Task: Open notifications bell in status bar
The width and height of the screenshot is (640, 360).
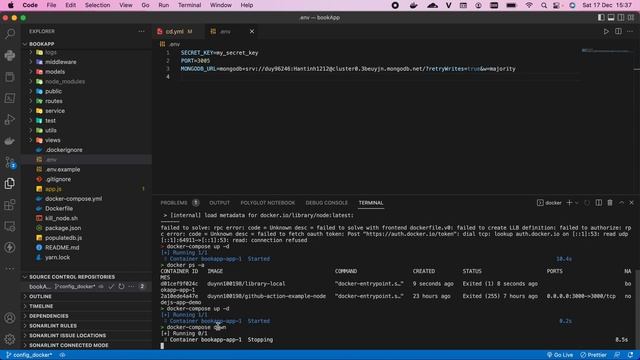Action: click(631, 355)
